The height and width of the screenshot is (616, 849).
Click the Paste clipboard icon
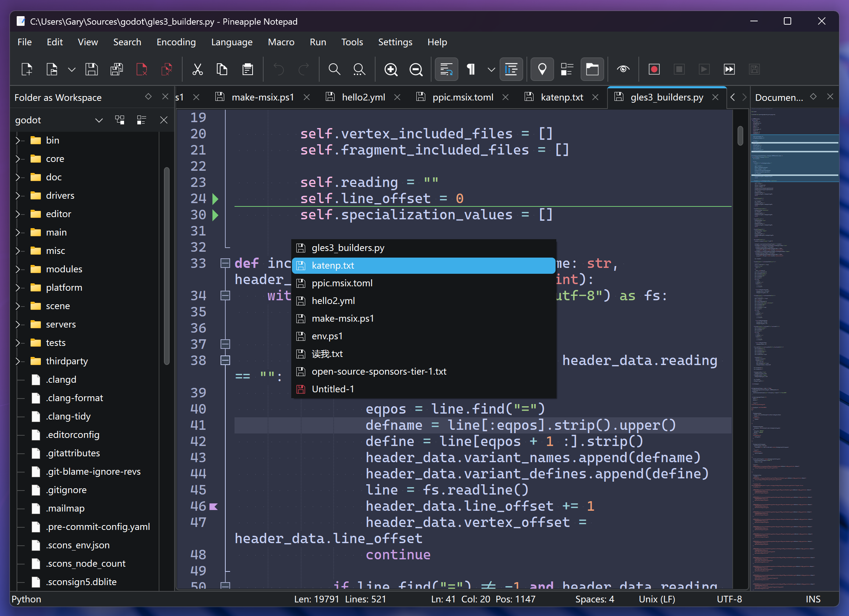point(247,69)
